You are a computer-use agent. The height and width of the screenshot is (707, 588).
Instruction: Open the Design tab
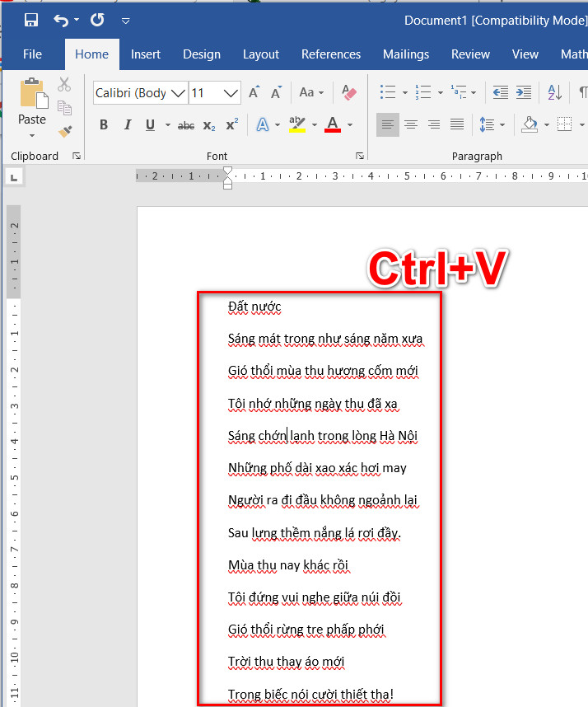click(202, 54)
